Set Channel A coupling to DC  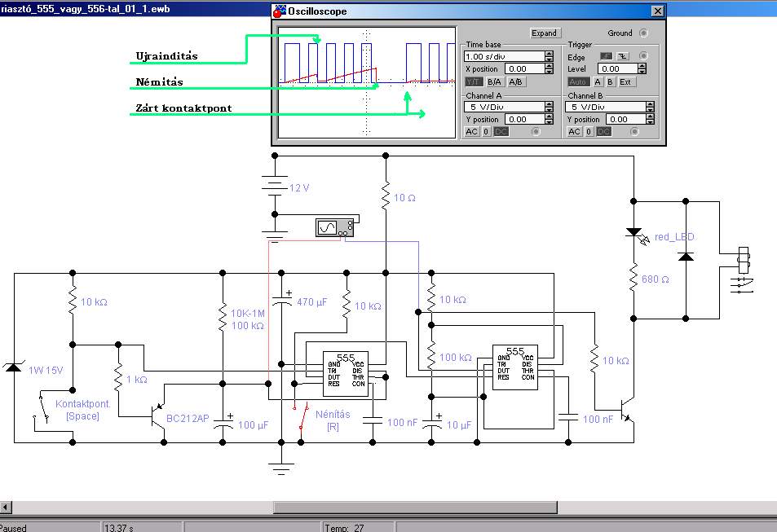coord(501,131)
